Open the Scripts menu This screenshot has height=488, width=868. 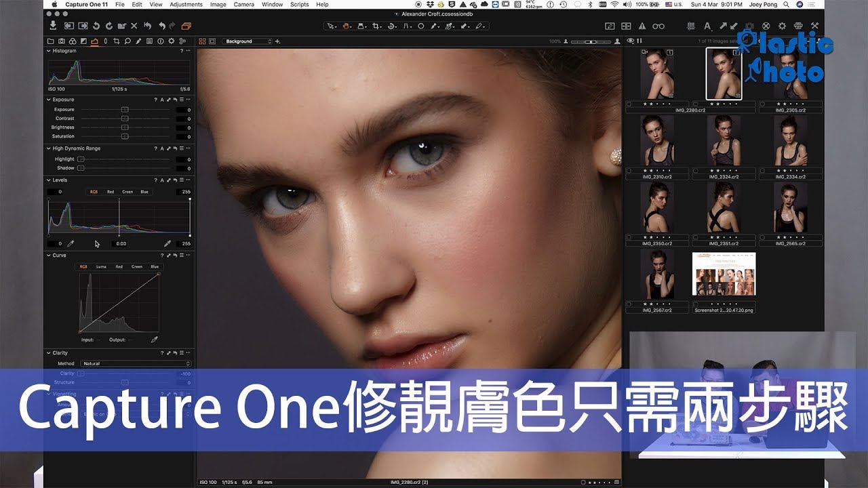299,4
